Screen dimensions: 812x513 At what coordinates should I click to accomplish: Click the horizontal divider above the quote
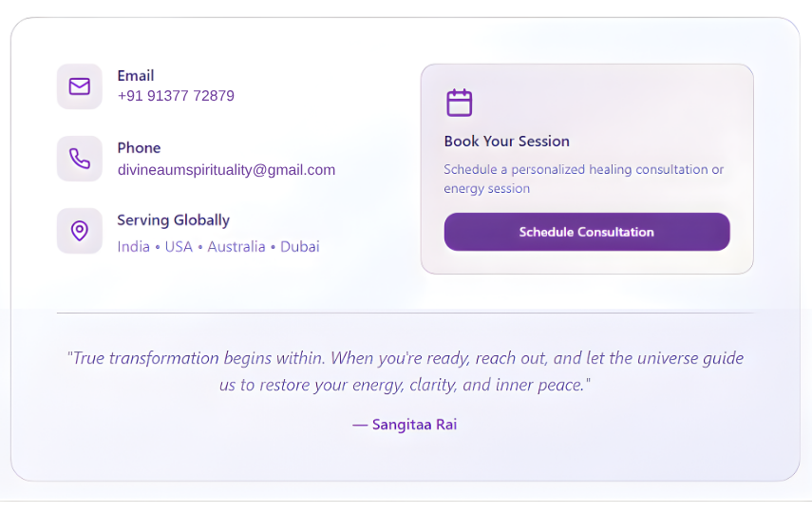point(405,313)
